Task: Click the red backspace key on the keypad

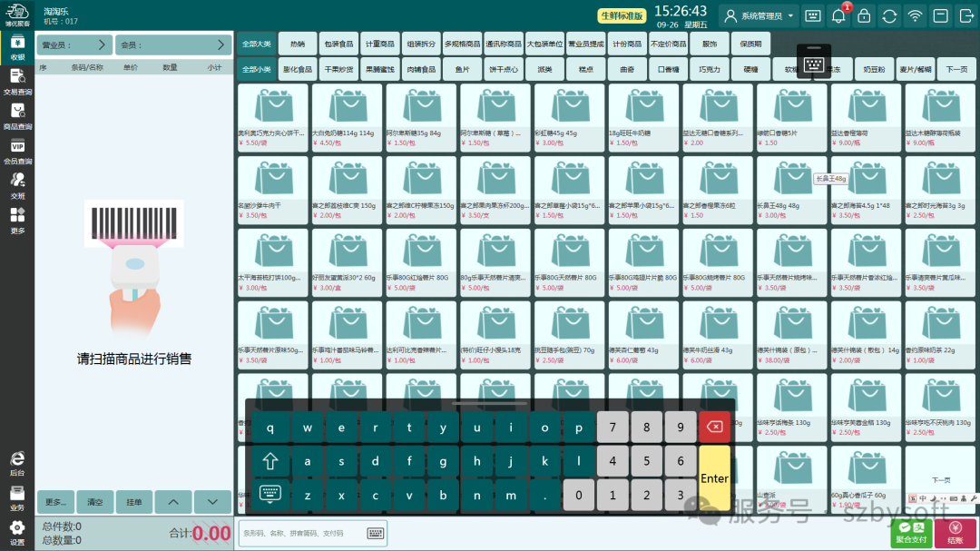Action: tap(714, 428)
